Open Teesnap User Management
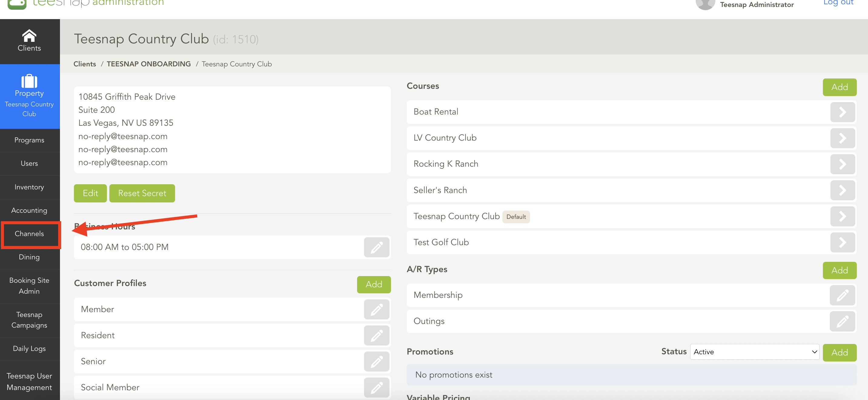Viewport: 868px width, 400px height. [29, 382]
